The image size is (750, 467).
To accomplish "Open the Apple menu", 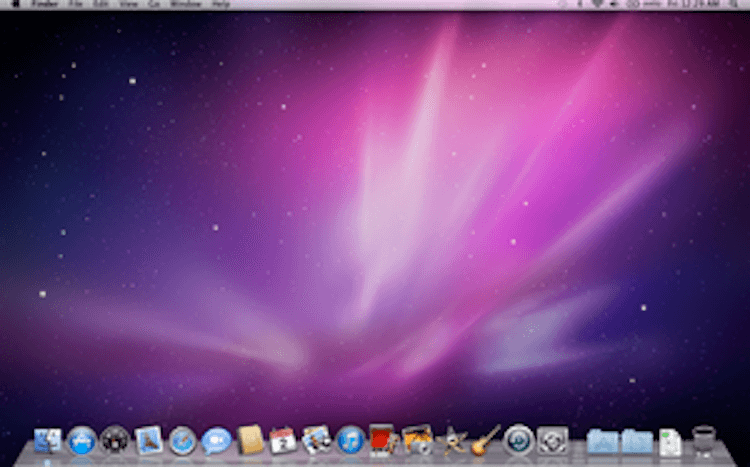I will point(15,4).
